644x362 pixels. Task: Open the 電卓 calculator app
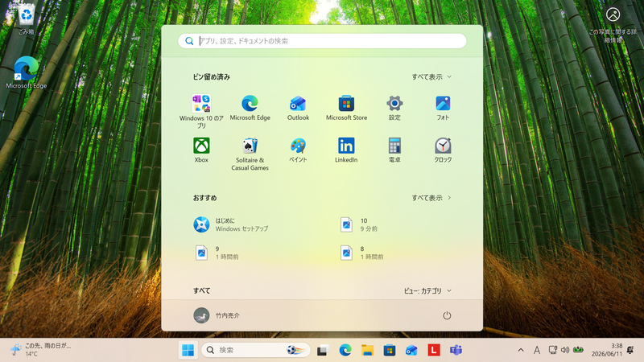click(x=394, y=150)
